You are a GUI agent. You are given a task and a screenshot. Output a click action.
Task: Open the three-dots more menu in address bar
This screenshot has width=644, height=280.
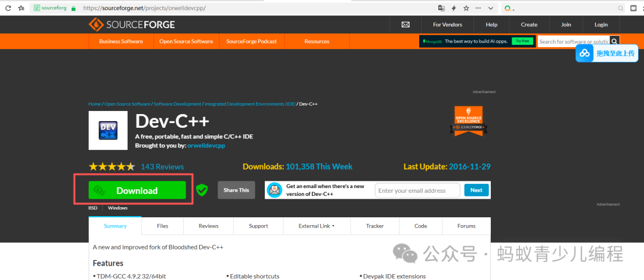[x=478, y=8]
